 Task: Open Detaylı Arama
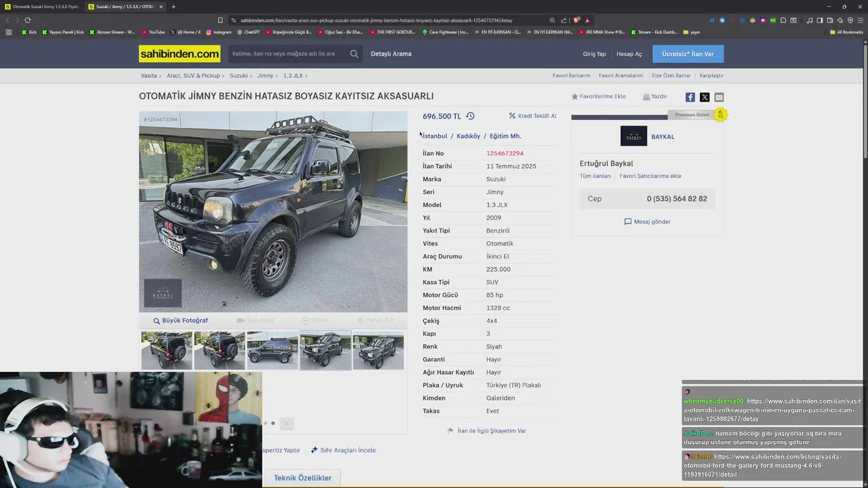click(391, 54)
